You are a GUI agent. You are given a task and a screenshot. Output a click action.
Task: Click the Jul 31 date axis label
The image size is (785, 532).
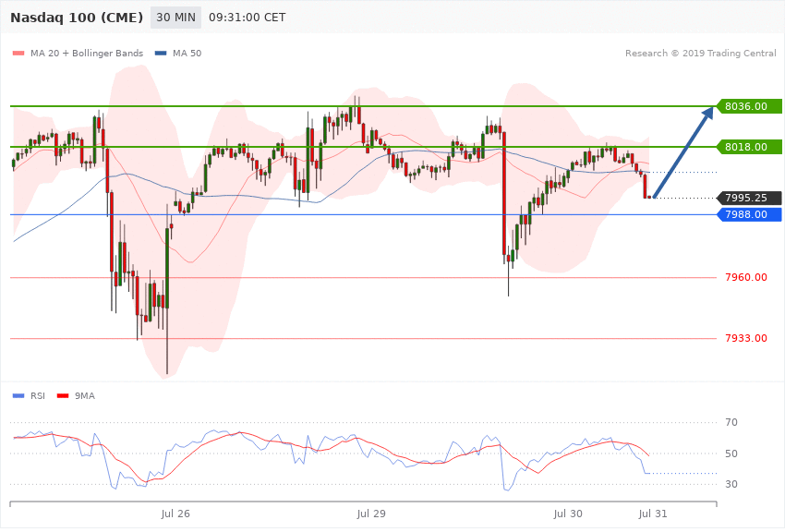(x=653, y=514)
